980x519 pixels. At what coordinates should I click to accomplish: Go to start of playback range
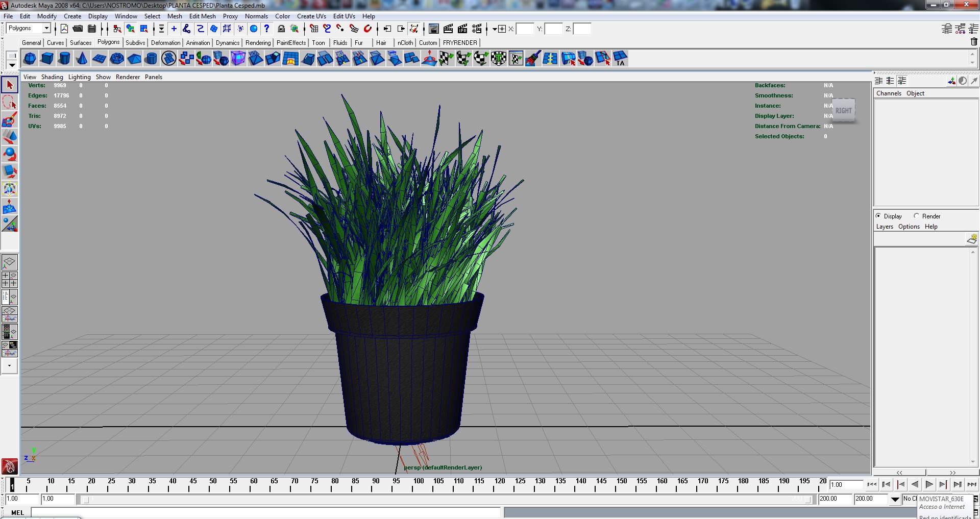coord(872,484)
